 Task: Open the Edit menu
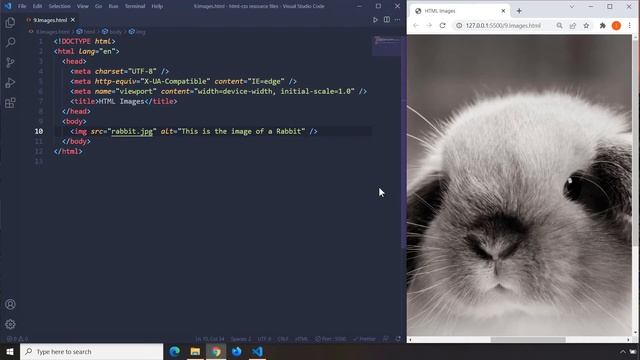coord(37,6)
